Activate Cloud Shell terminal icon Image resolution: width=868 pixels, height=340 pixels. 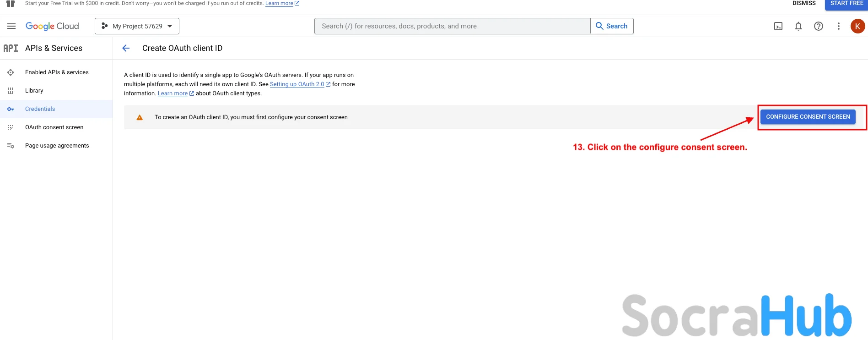click(x=778, y=26)
